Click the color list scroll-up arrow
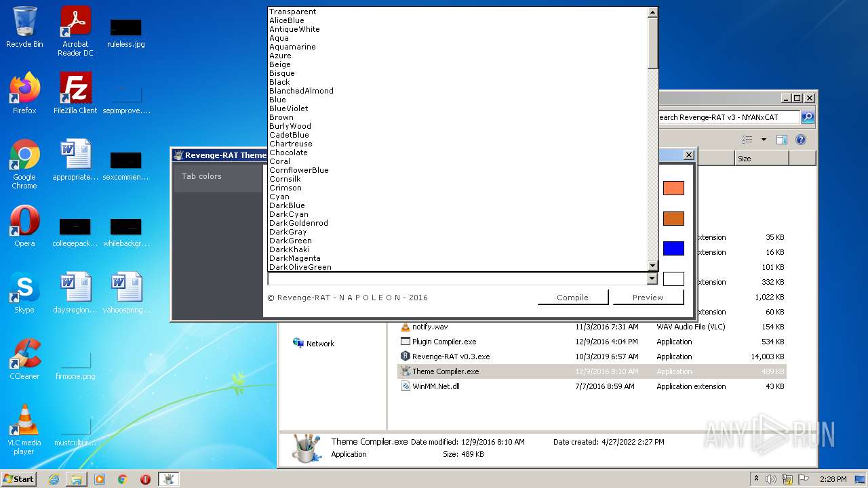Viewport: 868px width, 488px height. (x=652, y=12)
